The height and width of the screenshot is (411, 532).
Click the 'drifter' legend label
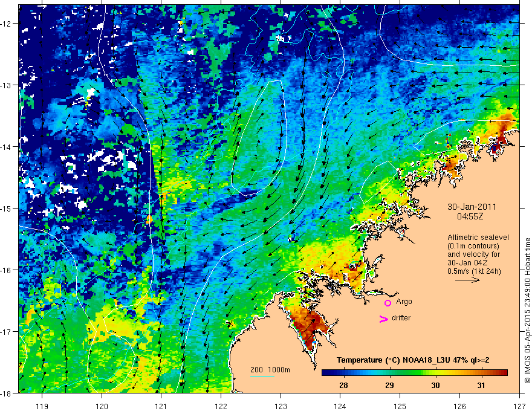[x=401, y=318]
